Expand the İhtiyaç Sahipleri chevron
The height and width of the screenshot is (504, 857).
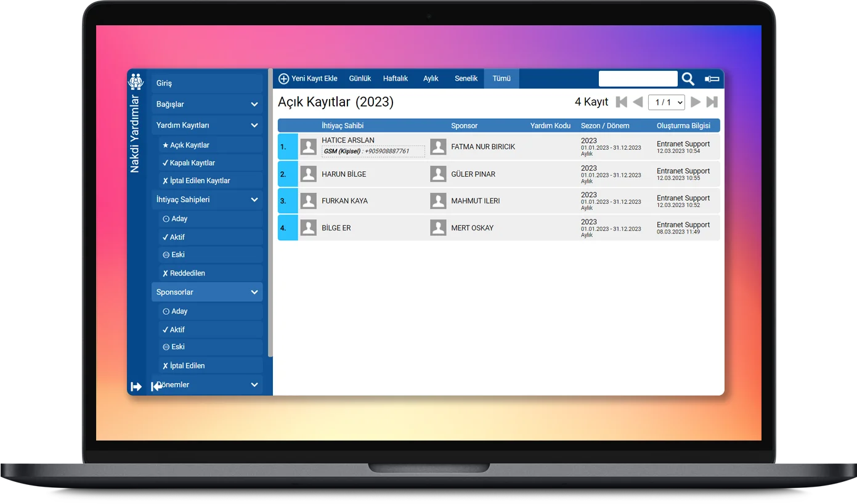(x=254, y=200)
